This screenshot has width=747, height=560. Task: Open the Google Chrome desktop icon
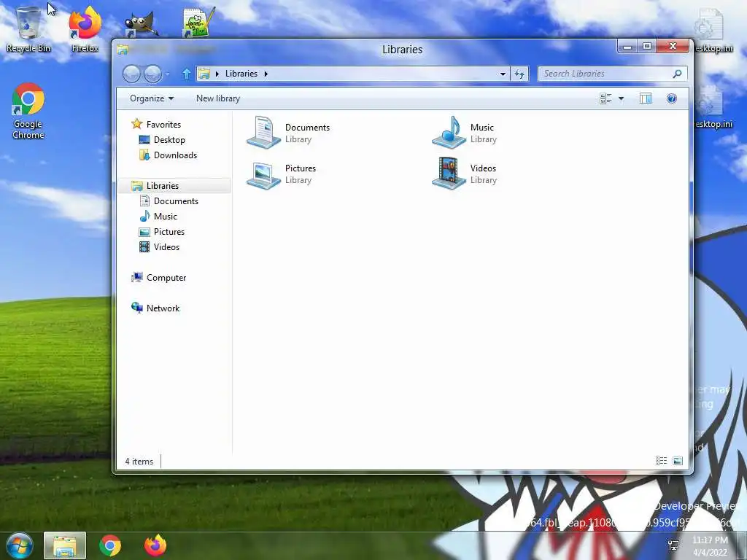(x=28, y=111)
